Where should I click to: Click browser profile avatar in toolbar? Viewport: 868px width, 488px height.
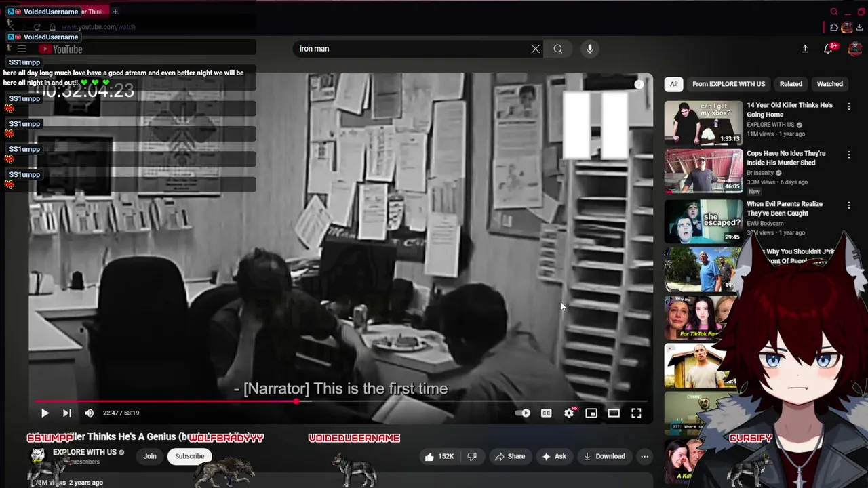coord(847,28)
